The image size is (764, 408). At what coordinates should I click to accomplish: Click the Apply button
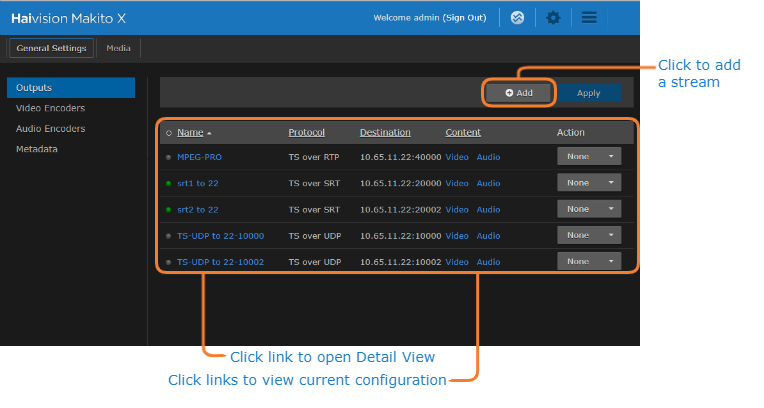[x=588, y=93]
